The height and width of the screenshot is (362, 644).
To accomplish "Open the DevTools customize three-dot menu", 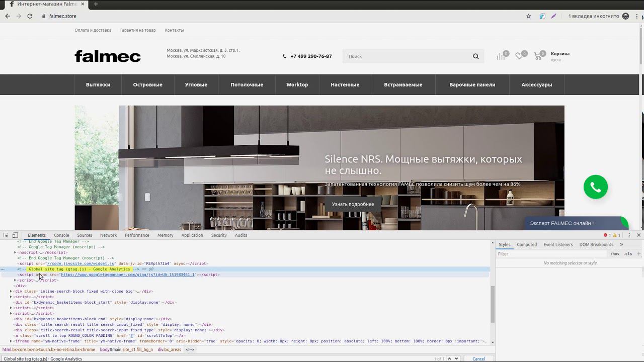I will coord(629,235).
